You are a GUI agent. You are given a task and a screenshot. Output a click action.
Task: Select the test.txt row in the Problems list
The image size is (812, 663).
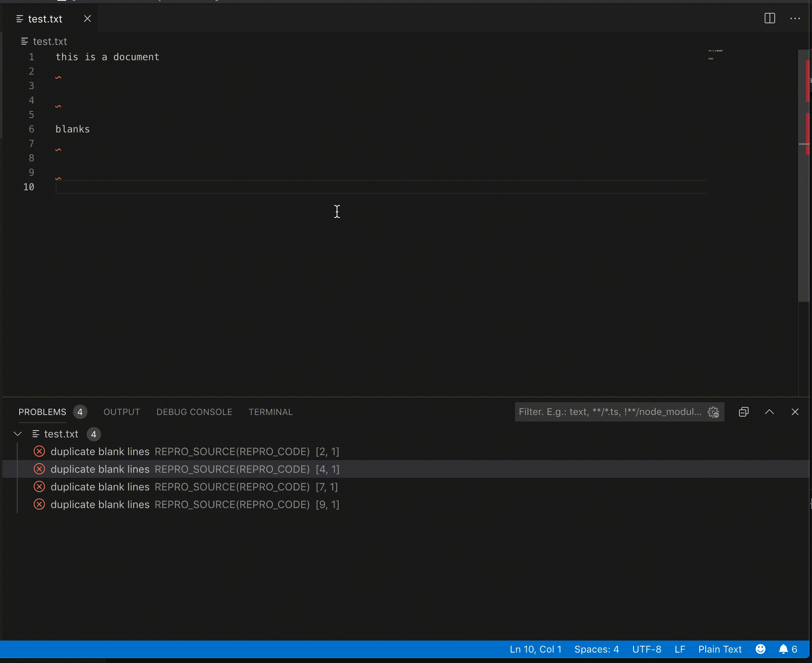click(x=406, y=434)
